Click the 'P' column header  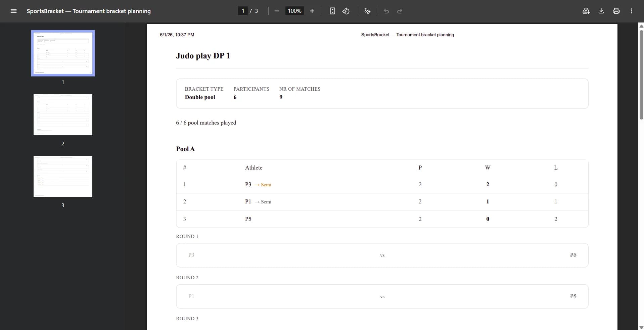coord(420,168)
